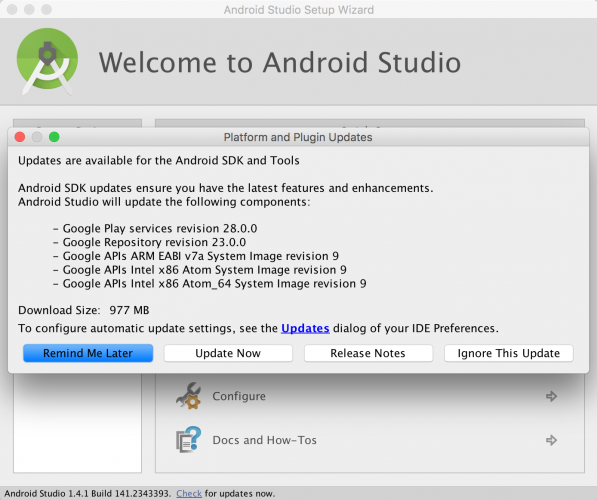Expand Configure using its right arrow

[x=551, y=396]
